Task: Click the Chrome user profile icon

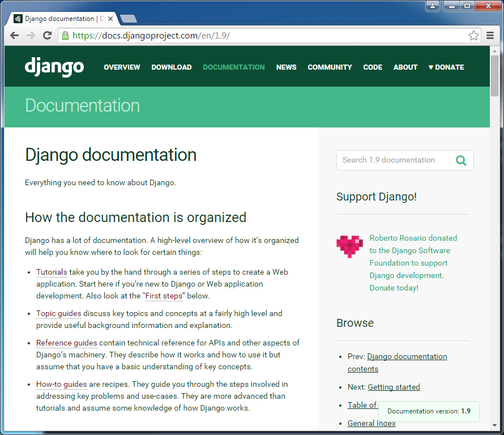Action: click(433, 6)
